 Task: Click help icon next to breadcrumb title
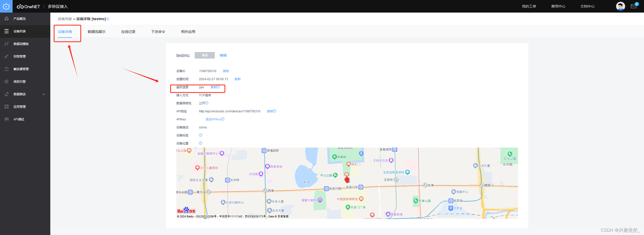[108, 19]
